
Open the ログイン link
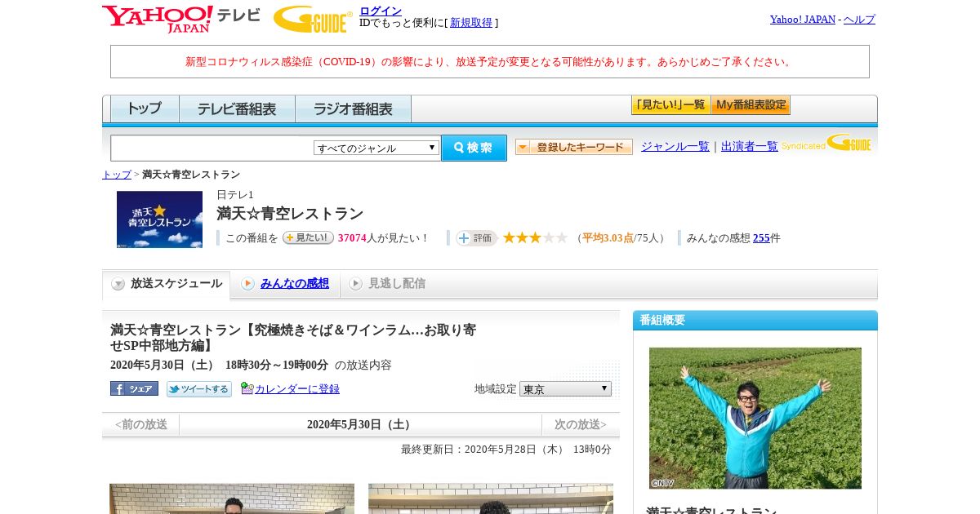pyautogui.click(x=381, y=11)
